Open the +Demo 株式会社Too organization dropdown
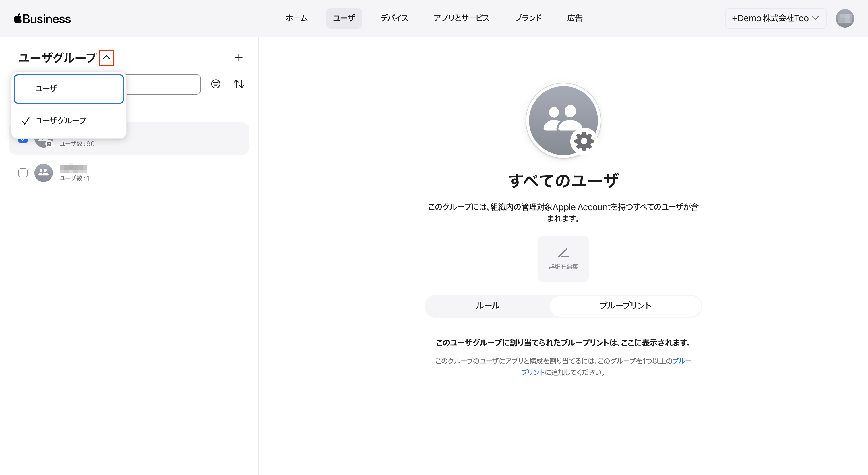The width and height of the screenshot is (868, 475). 775,18
